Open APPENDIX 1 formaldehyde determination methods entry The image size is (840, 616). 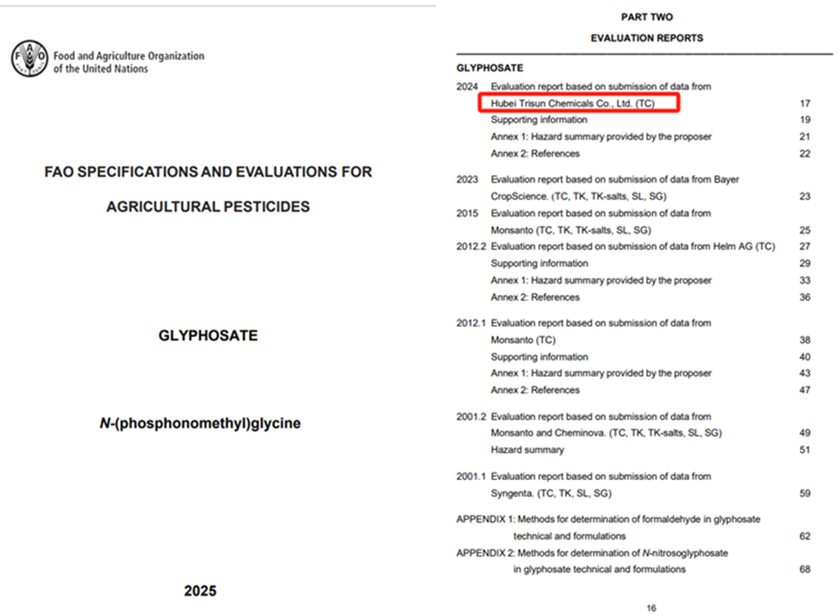click(x=608, y=528)
